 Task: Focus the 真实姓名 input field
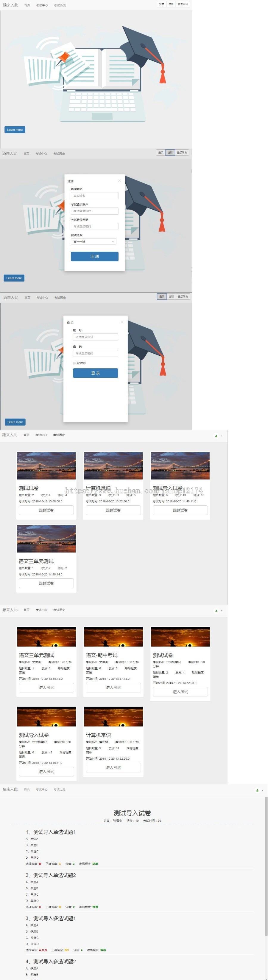coord(95,196)
